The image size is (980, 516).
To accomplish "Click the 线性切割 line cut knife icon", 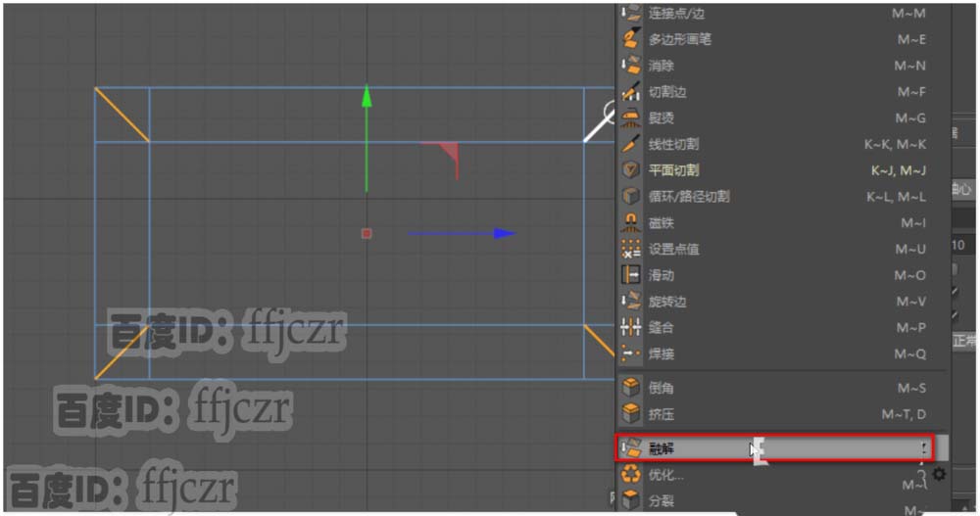I will (630, 144).
